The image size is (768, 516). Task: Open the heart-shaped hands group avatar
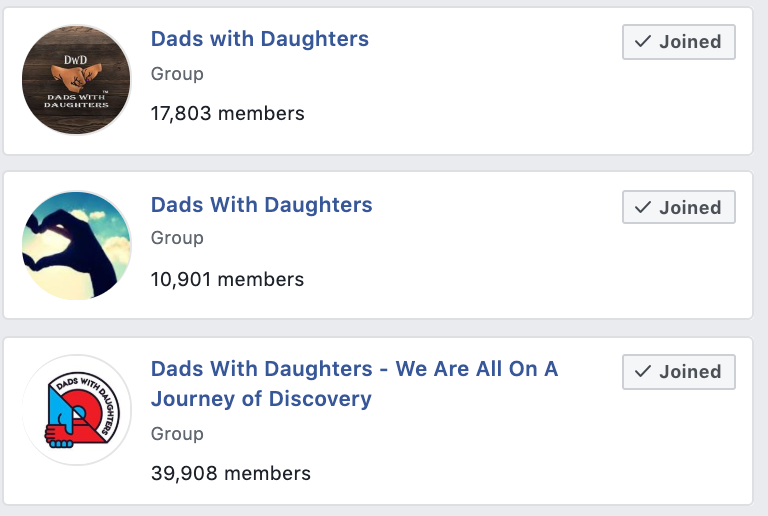[76, 245]
